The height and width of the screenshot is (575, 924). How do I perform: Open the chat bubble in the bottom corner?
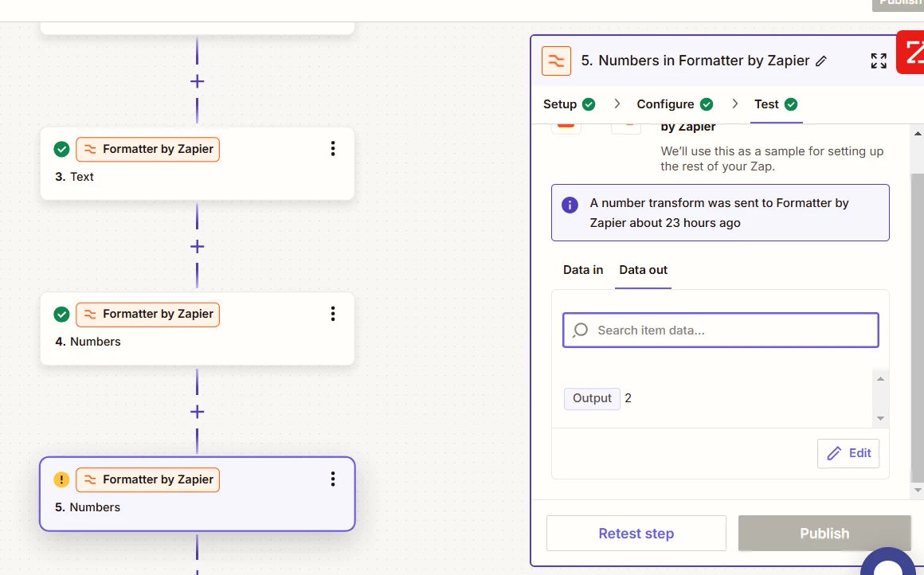(x=889, y=561)
